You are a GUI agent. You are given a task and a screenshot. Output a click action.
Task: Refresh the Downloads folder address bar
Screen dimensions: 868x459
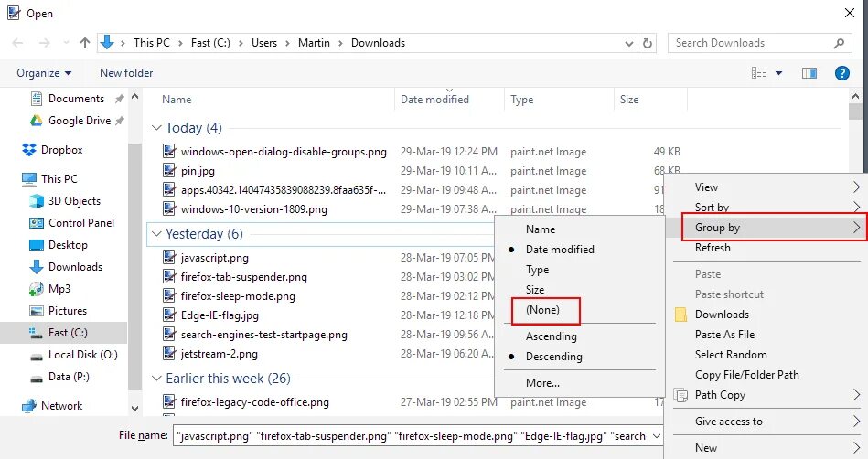coord(648,43)
